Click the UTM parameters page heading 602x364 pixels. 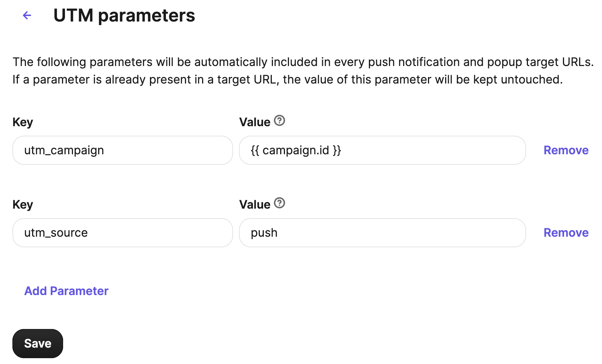pyautogui.click(x=124, y=15)
